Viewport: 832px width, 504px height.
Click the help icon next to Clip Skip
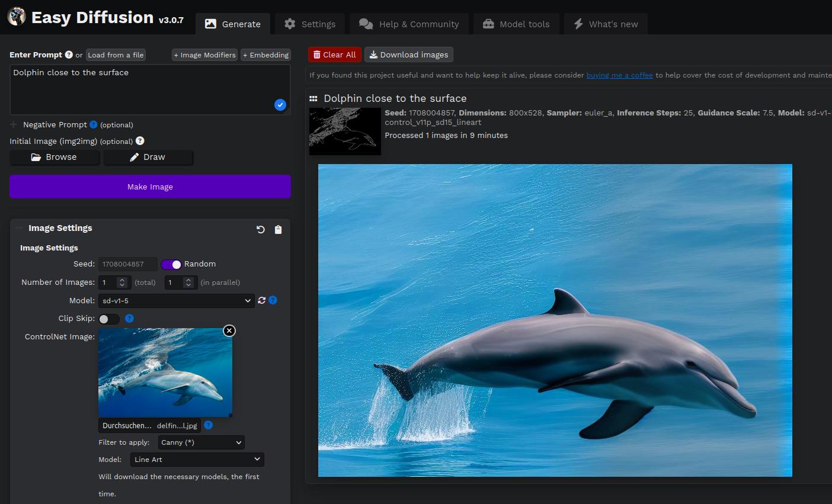point(129,319)
